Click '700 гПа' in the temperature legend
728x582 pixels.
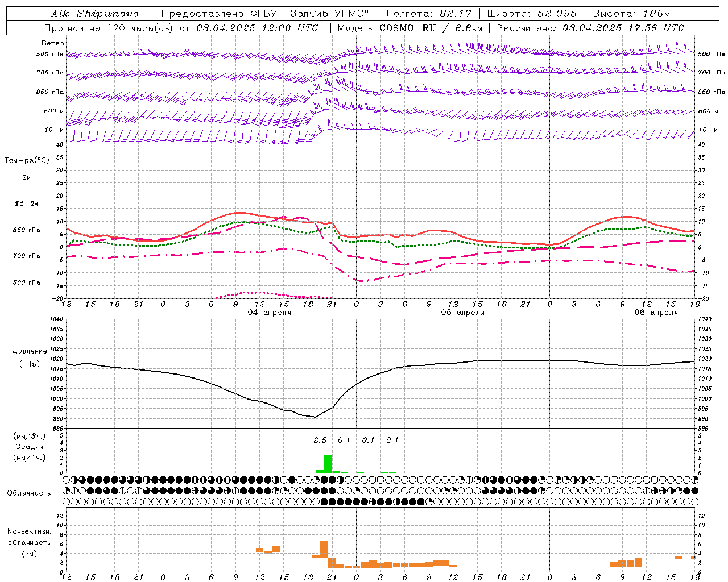point(27,256)
